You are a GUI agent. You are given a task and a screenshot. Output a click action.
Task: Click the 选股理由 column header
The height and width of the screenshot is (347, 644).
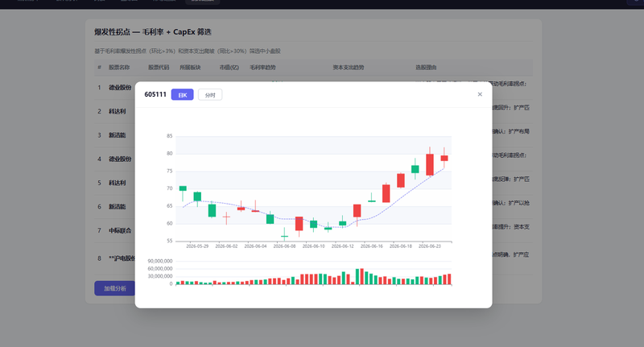[x=426, y=68]
